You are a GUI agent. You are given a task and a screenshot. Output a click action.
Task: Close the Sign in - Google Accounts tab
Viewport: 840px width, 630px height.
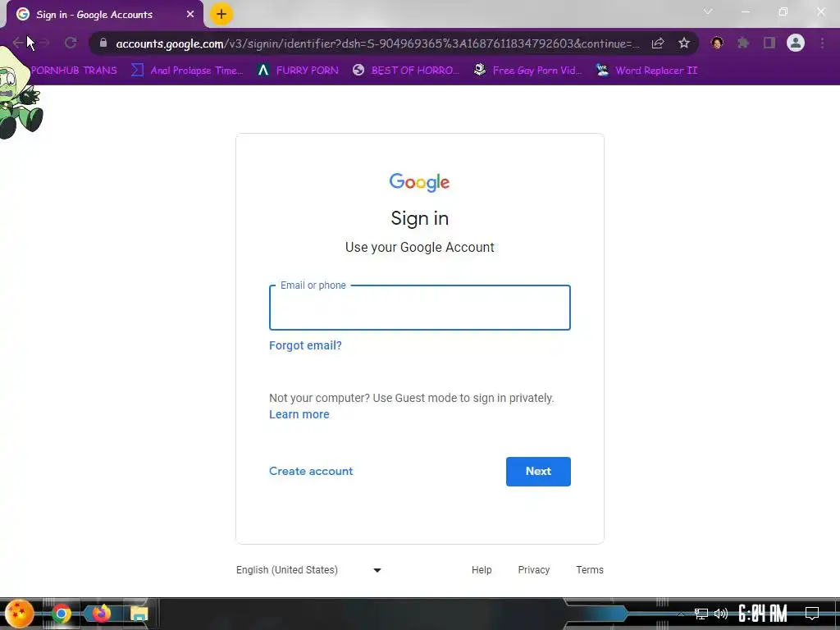190,15
